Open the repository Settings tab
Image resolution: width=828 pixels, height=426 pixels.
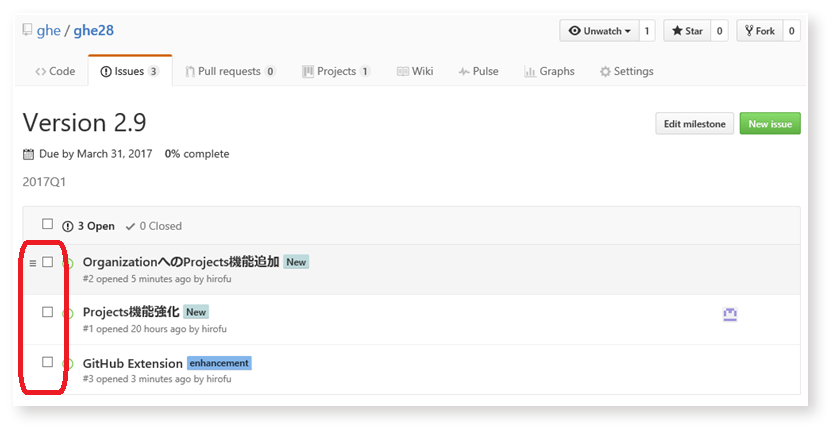[x=627, y=71]
